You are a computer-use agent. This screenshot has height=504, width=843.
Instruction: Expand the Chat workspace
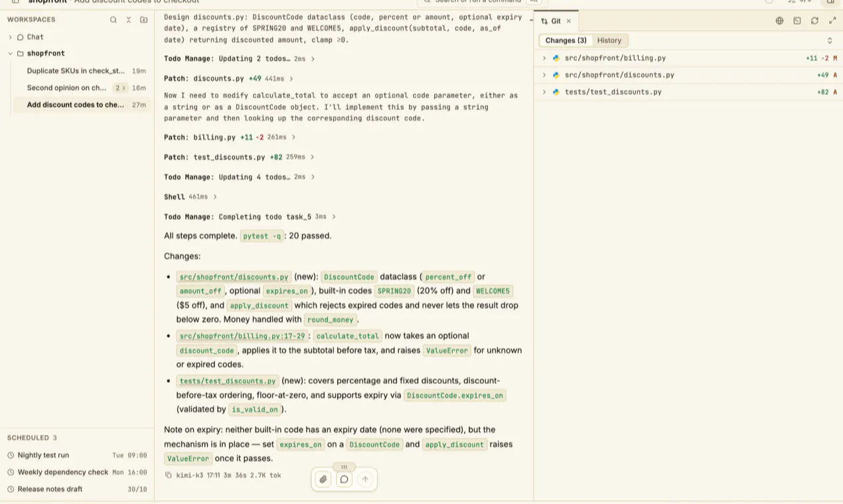point(10,37)
